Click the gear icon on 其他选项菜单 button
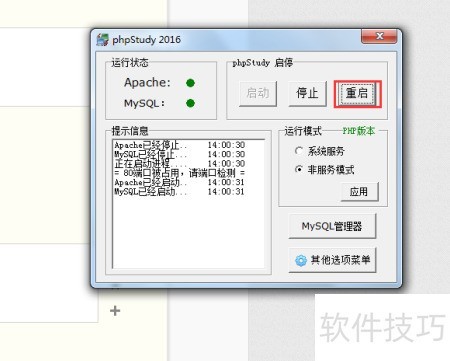Screen dimensions: 450x361 click(301, 260)
